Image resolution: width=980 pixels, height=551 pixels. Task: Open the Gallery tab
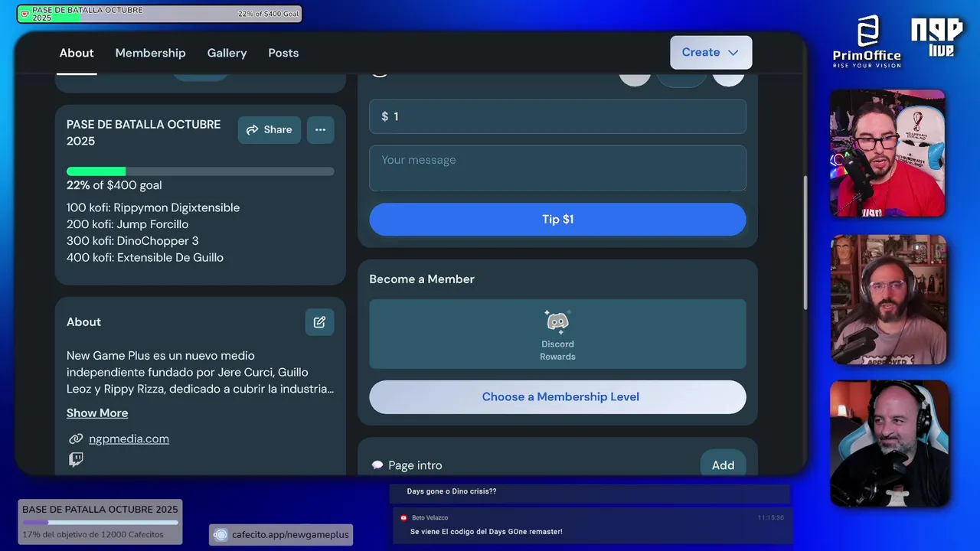227,53
